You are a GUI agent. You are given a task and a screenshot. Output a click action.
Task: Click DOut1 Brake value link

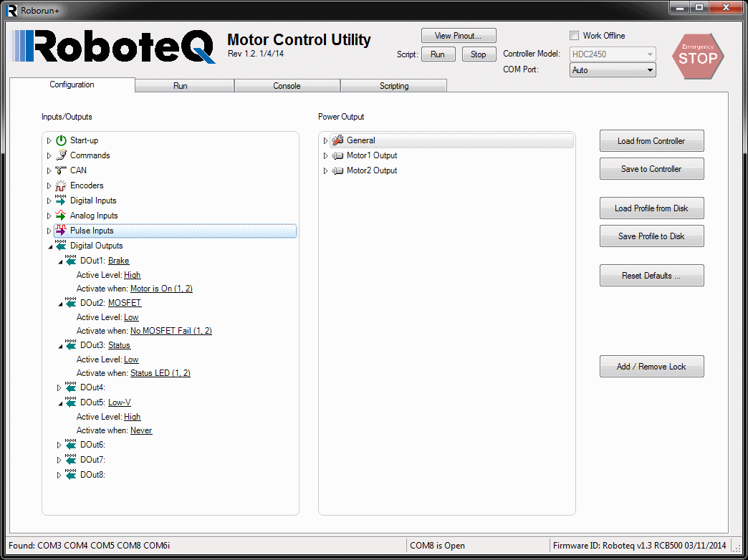118,261
